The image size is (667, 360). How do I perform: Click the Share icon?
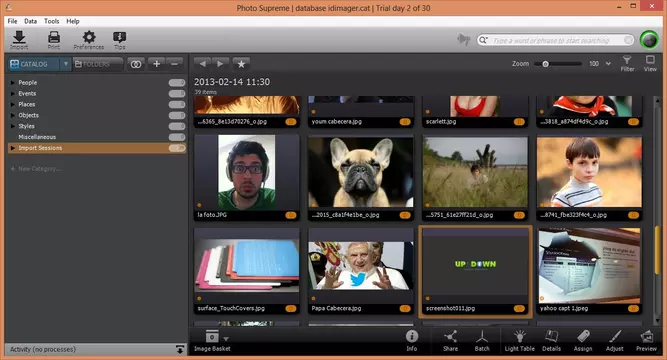coord(450,340)
